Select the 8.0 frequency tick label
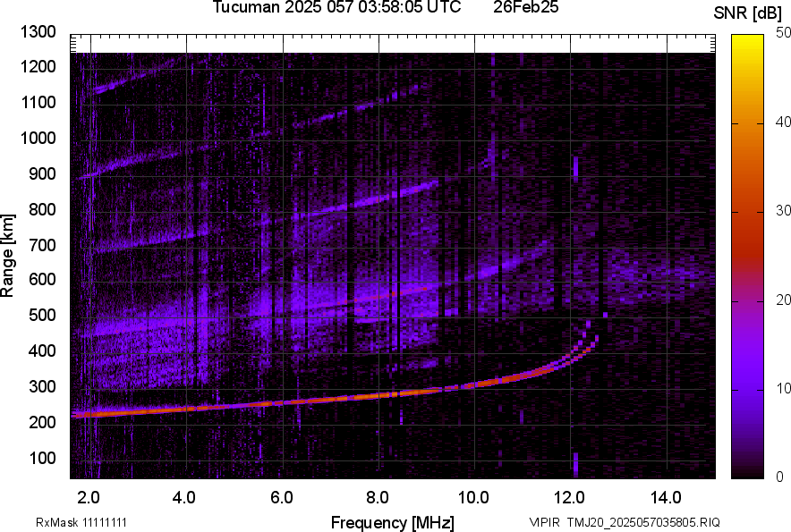791x532 pixels. pos(378,497)
